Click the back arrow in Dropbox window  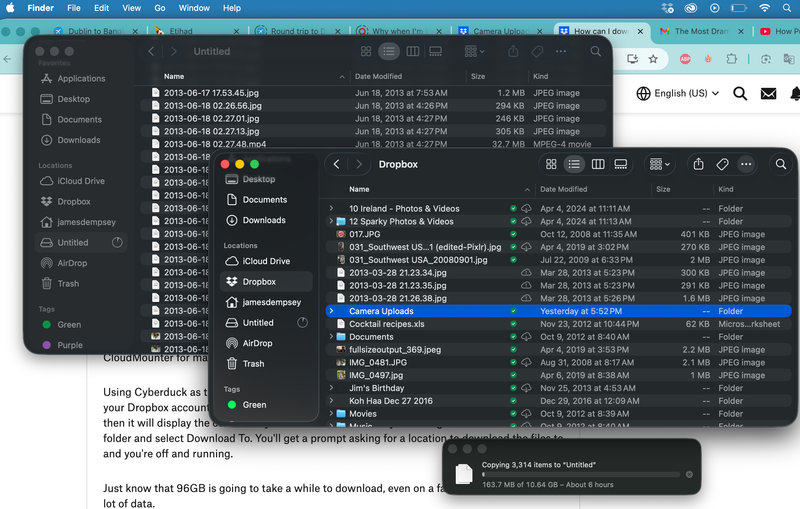(337, 164)
